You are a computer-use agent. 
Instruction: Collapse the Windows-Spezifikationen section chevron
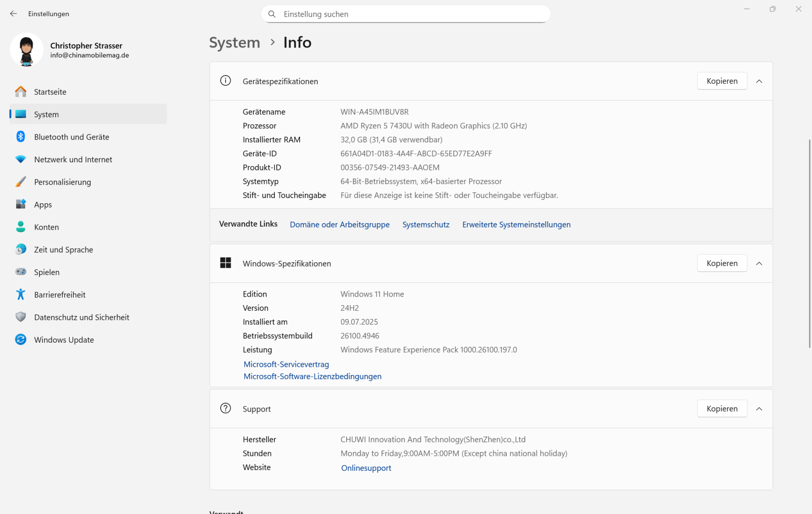tap(759, 264)
